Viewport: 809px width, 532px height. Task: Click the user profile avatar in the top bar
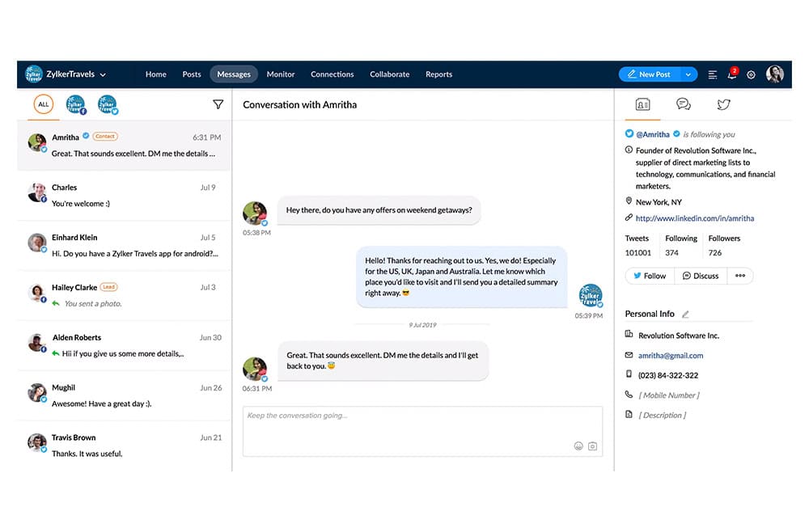point(775,74)
